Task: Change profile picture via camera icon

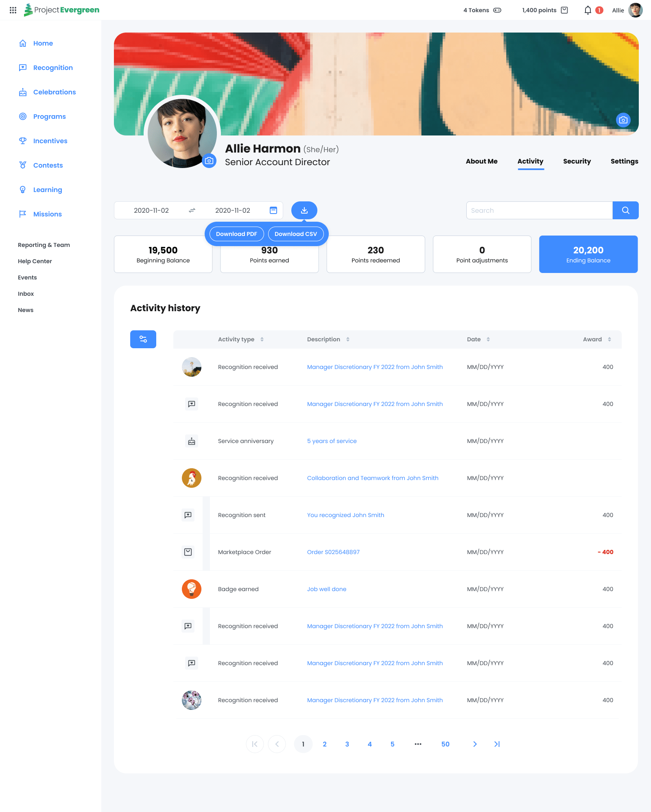Action: (209, 161)
